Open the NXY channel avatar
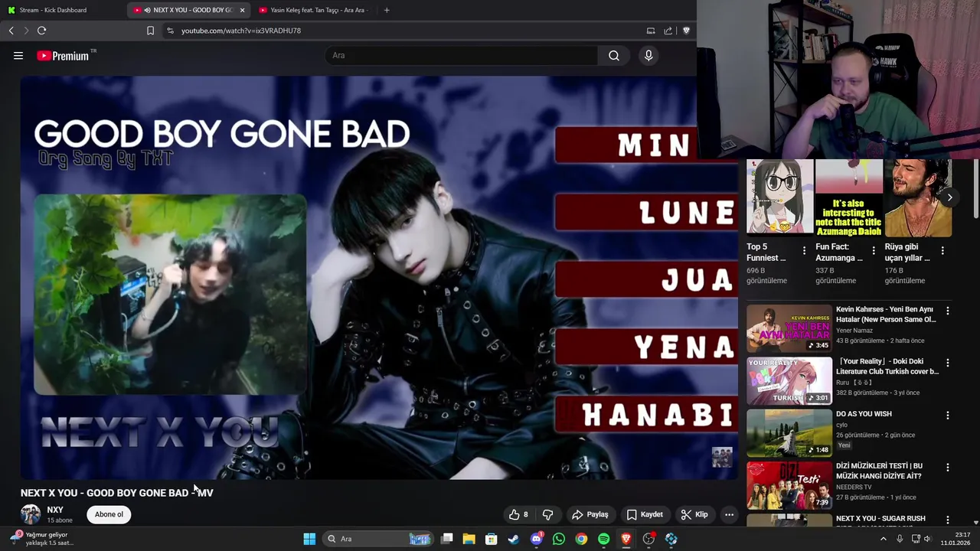Screen dimensions: 980x551 tap(31, 514)
